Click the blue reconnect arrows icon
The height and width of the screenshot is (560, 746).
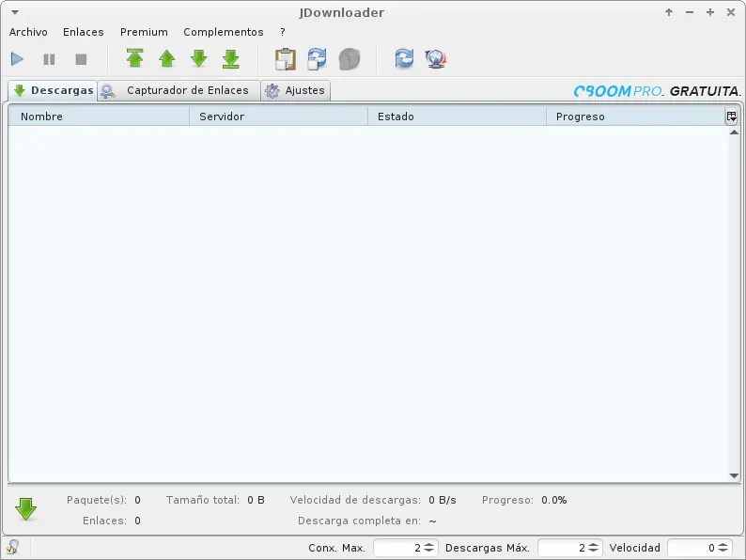pos(404,58)
